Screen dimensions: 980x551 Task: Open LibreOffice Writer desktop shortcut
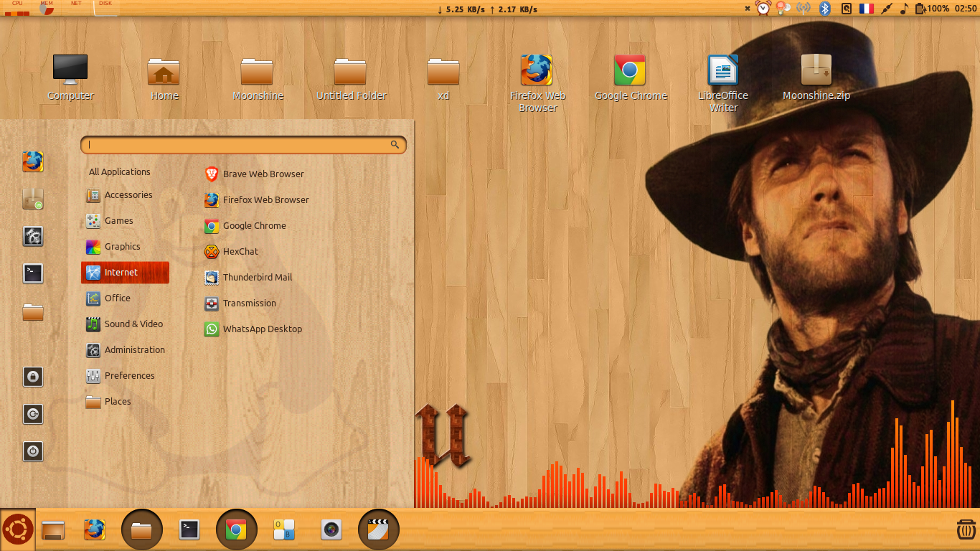tap(723, 83)
